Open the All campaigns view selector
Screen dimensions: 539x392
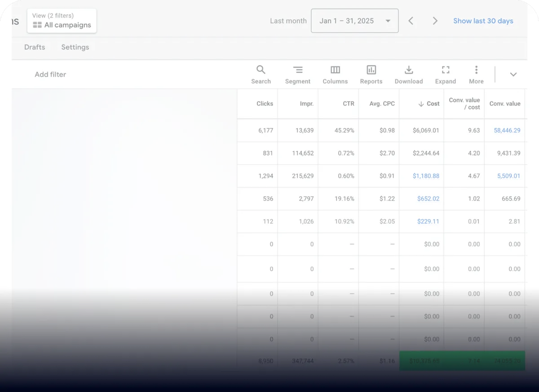[x=62, y=21]
